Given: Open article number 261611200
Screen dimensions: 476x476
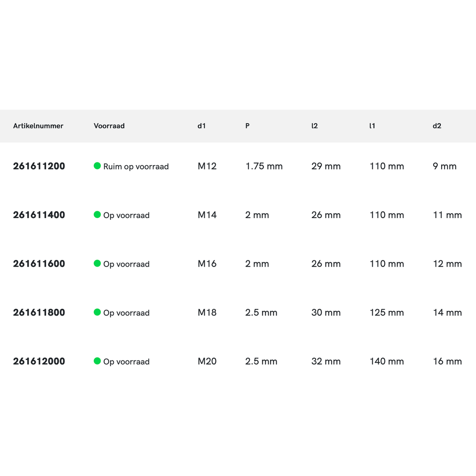Looking at the screenshot, I should (39, 166).
